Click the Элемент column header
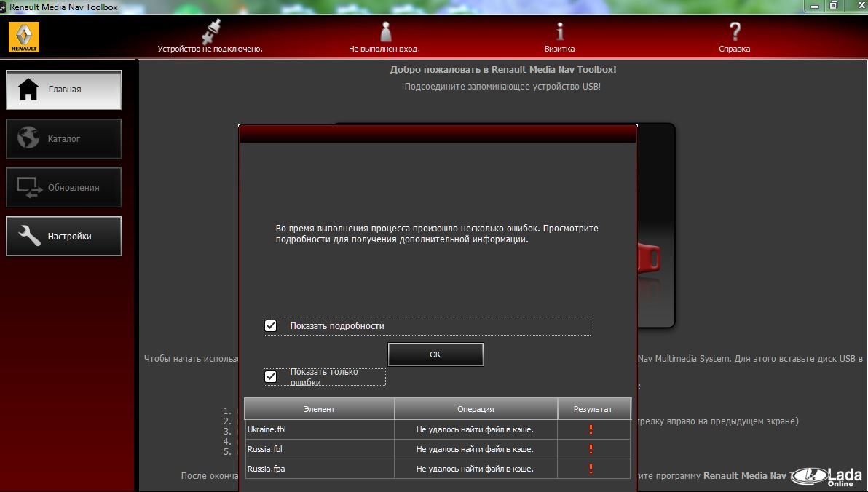The height and width of the screenshot is (492, 868). pos(319,409)
